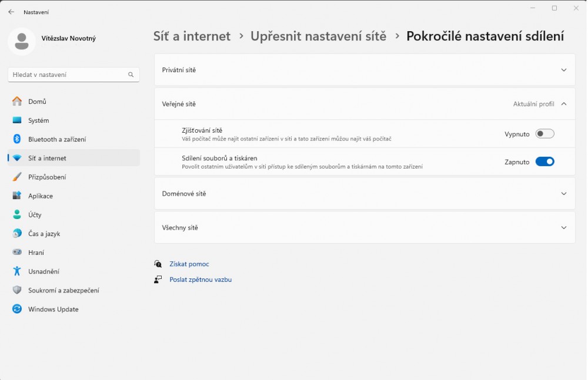Click the Windows Update sync icon
The image size is (588, 380).
17,309
